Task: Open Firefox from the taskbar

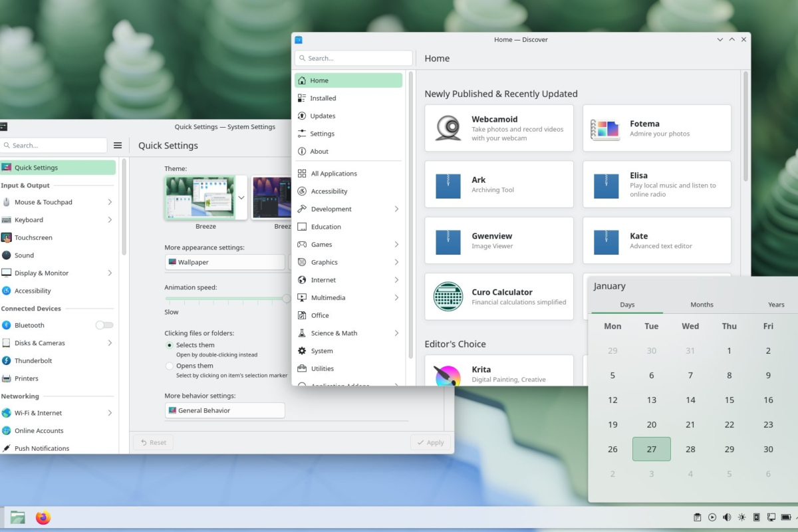Action: pyautogui.click(x=43, y=517)
